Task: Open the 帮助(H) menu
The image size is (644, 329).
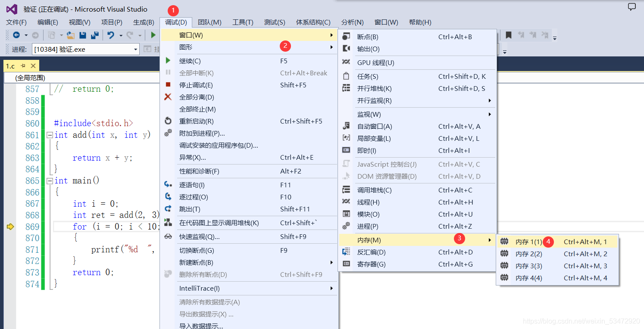Action: coord(420,22)
